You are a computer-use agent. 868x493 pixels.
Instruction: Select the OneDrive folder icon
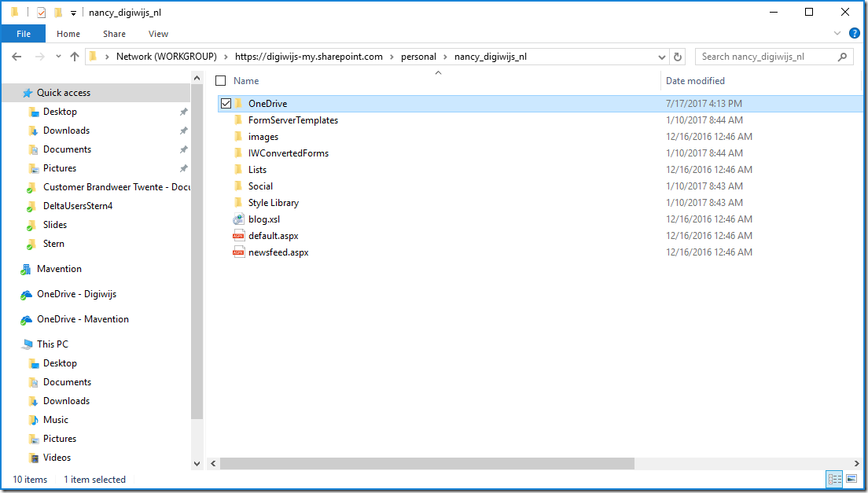(x=238, y=104)
